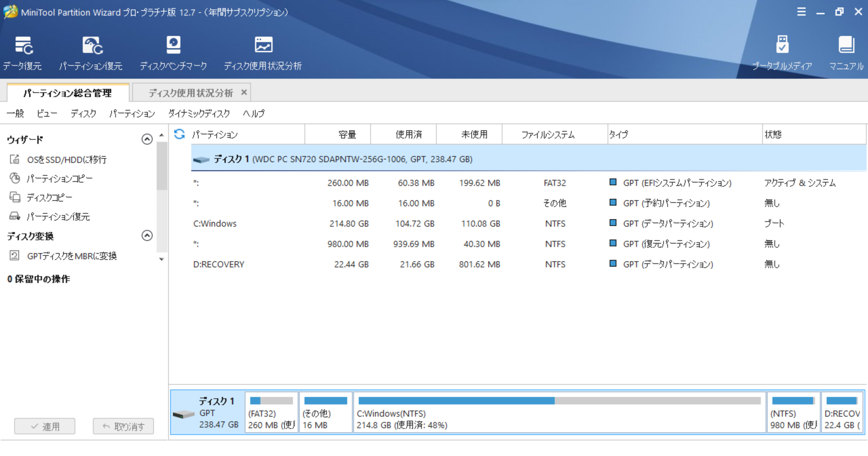This screenshot has height=456, width=868.
Task: Open the hamburger menu in title bar
Action: point(801,12)
